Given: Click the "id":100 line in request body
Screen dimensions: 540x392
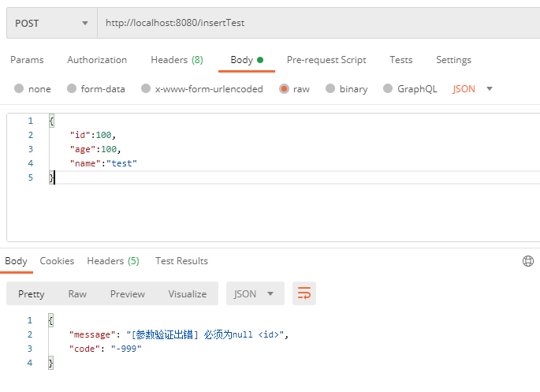Looking at the screenshot, I should pos(93,135).
